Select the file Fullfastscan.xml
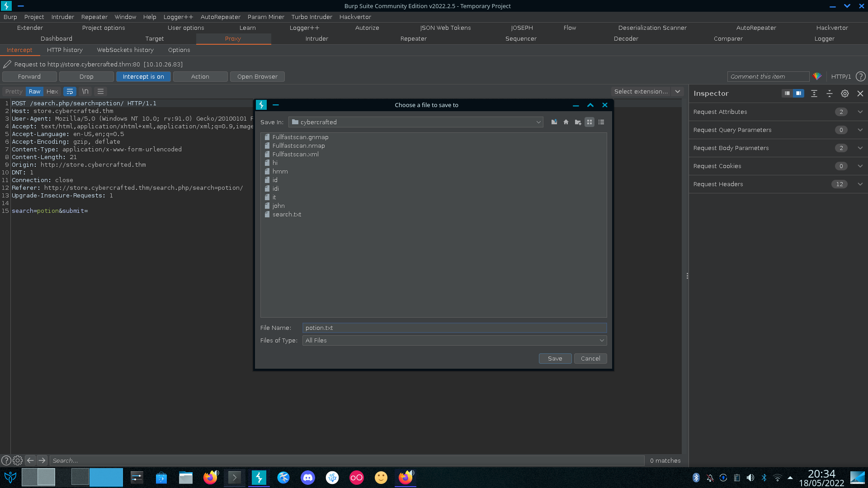 pos(291,154)
